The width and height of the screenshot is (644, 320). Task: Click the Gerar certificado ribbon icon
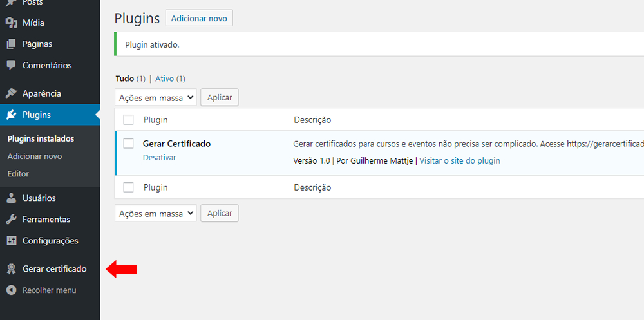(12, 269)
